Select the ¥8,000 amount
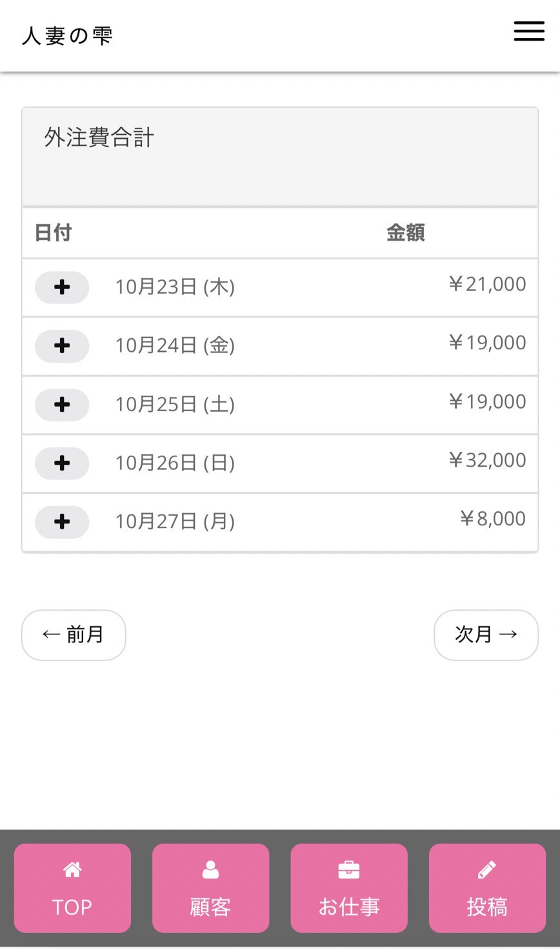The height and width of the screenshot is (949, 560). 492,519
